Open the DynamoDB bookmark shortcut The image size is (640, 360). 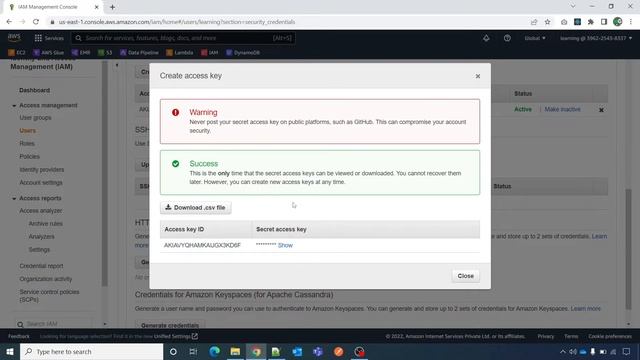click(x=243, y=53)
